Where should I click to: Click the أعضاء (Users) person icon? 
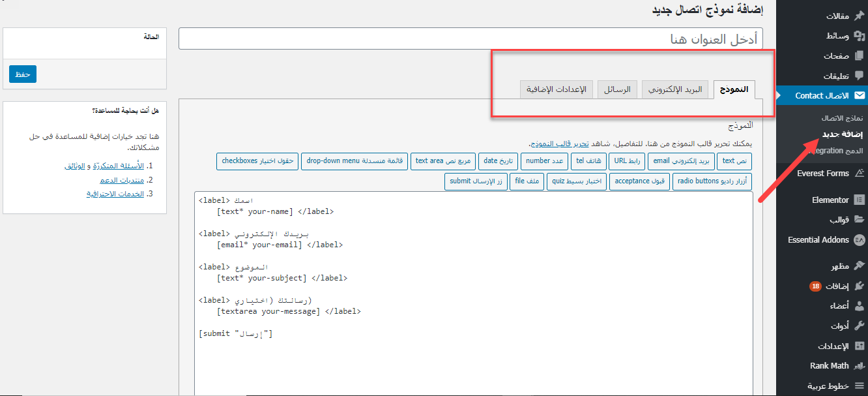tap(860, 306)
